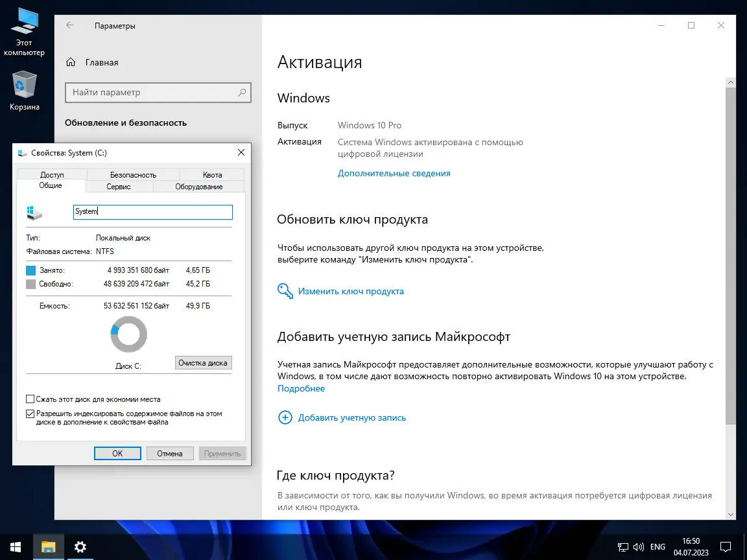The width and height of the screenshot is (747, 560).
Task: Click the 'Диск C:' label
Action: pyautogui.click(x=128, y=366)
